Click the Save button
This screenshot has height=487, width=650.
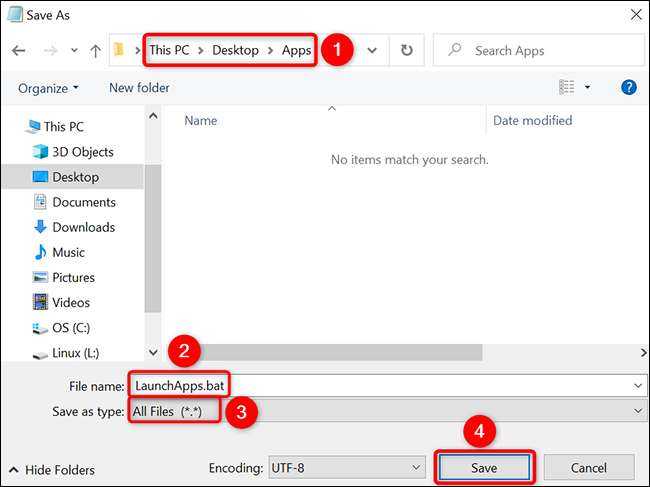click(484, 468)
